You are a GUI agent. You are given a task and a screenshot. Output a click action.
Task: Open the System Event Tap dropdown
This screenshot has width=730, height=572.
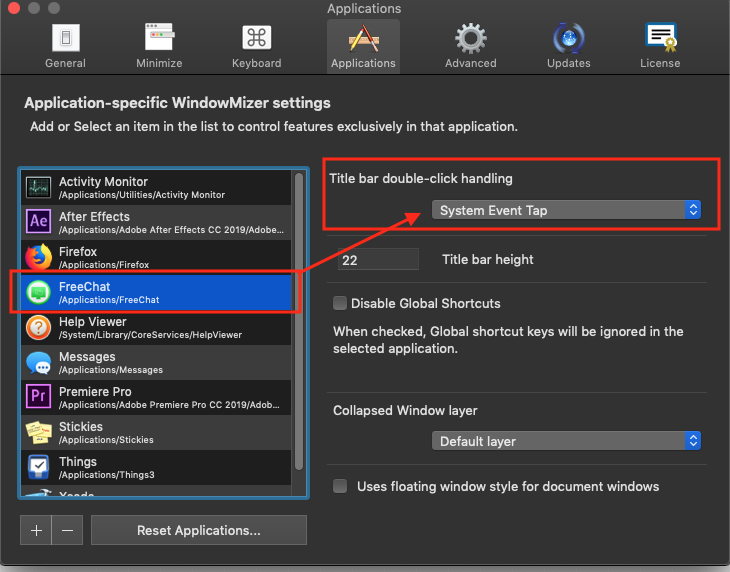[x=566, y=210]
